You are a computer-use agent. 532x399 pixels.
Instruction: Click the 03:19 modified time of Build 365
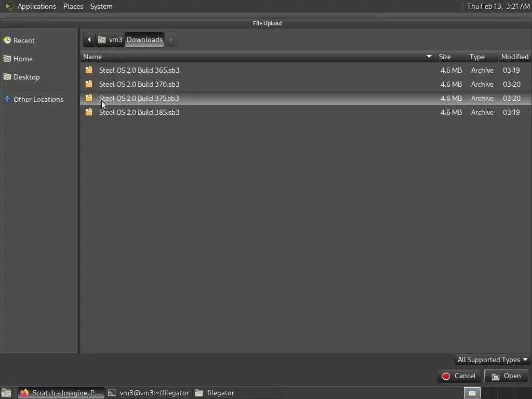[x=511, y=70]
